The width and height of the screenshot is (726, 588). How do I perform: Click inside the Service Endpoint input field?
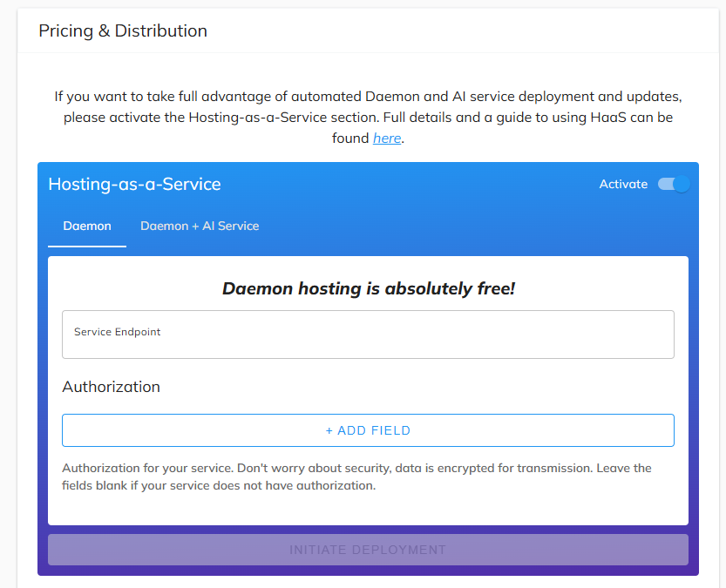[x=367, y=334]
